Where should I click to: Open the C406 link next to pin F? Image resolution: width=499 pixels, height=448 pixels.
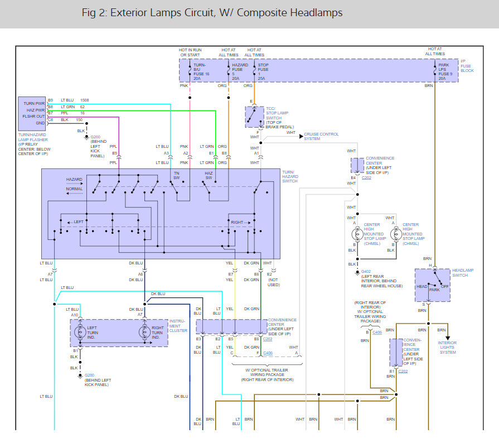(268, 353)
